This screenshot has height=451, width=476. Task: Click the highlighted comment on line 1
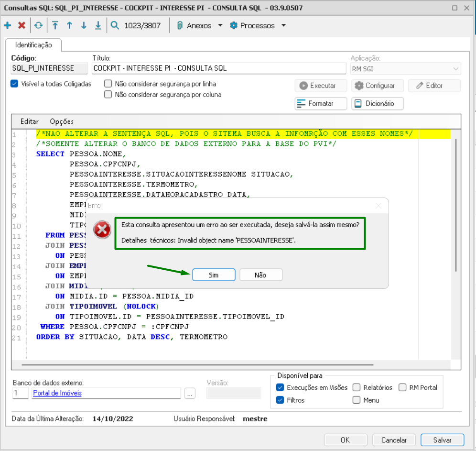click(x=224, y=133)
